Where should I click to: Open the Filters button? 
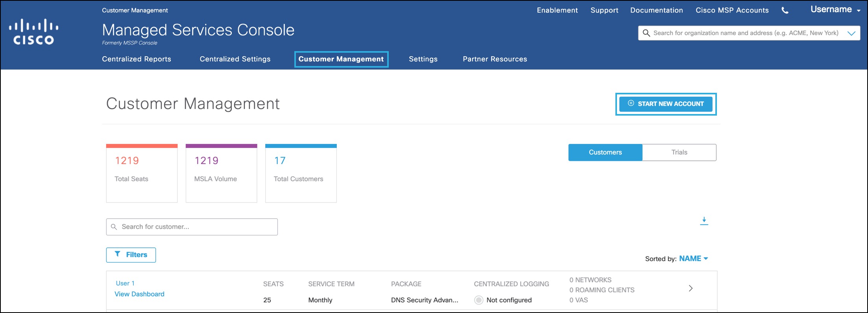click(x=131, y=255)
